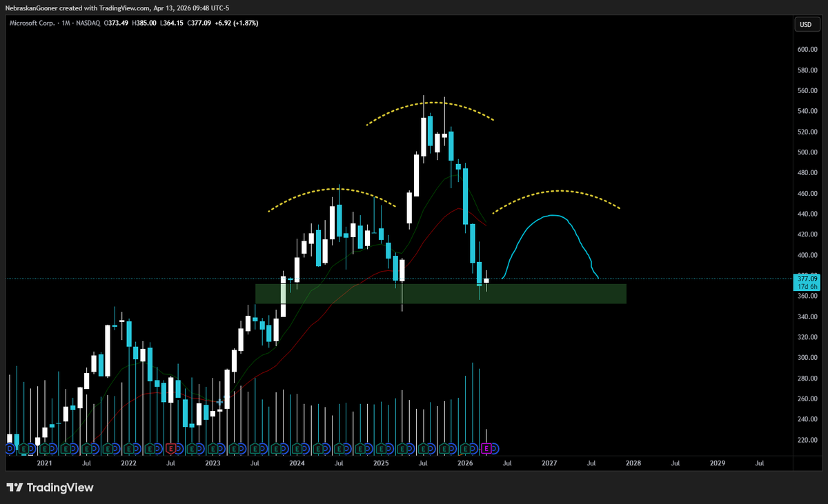
Task: Click the current price label 377.09 on the price scale
Action: [806, 279]
